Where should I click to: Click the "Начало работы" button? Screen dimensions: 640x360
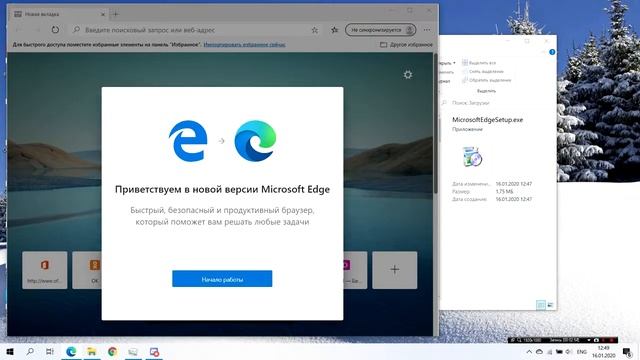pos(222,279)
